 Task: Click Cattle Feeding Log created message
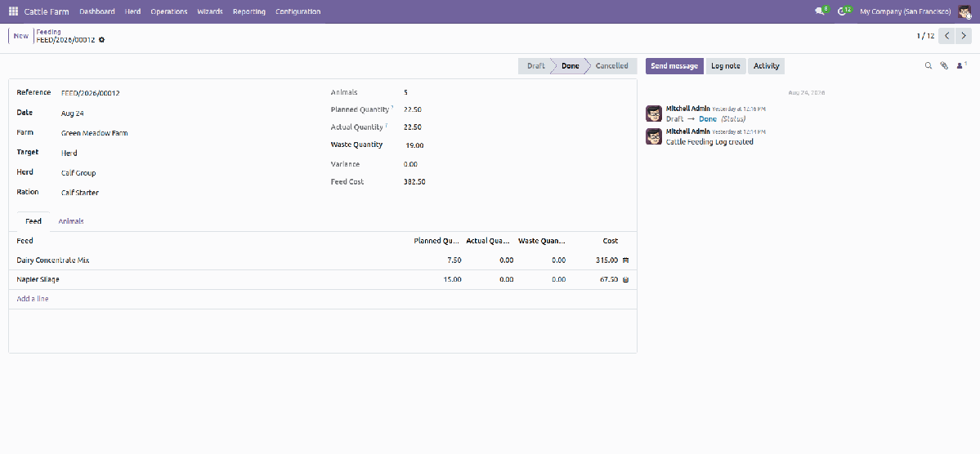point(709,142)
